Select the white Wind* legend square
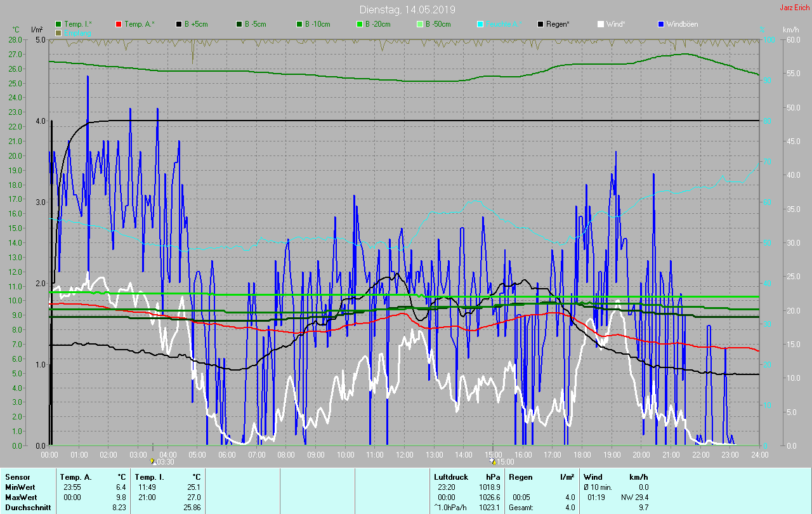 (x=601, y=24)
